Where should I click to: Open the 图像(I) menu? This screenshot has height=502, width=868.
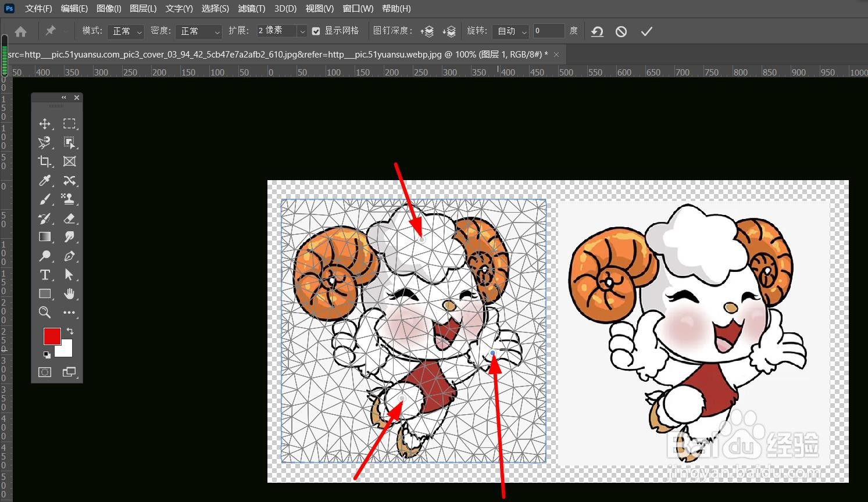pyautogui.click(x=109, y=8)
